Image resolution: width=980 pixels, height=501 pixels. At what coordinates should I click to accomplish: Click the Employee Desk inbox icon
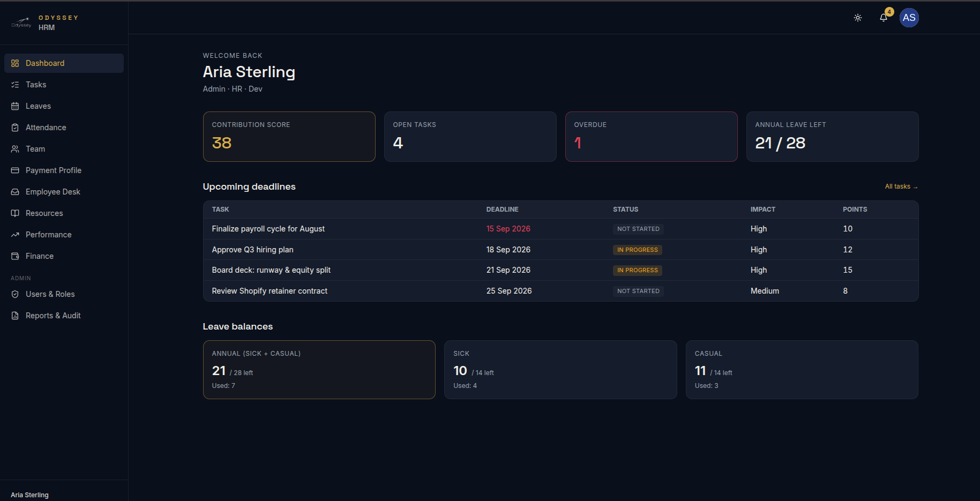(x=15, y=192)
